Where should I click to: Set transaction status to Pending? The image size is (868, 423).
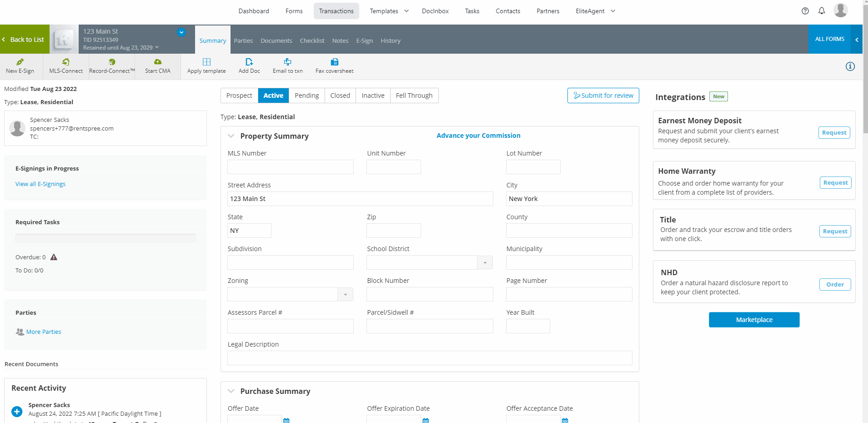[x=306, y=96]
